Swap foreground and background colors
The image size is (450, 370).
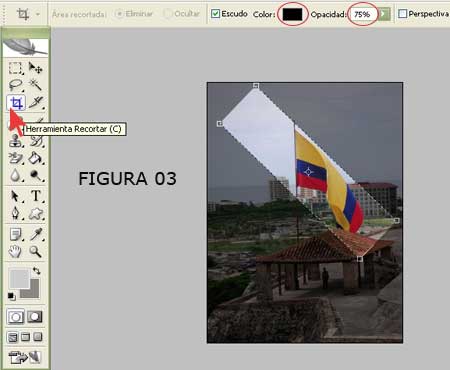[x=37, y=271]
